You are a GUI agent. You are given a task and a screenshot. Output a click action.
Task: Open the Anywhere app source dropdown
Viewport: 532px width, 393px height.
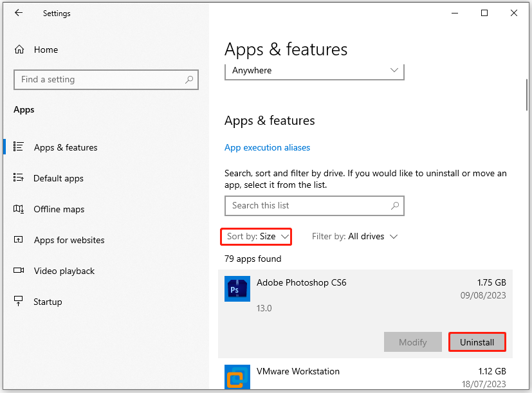point(314,70)
